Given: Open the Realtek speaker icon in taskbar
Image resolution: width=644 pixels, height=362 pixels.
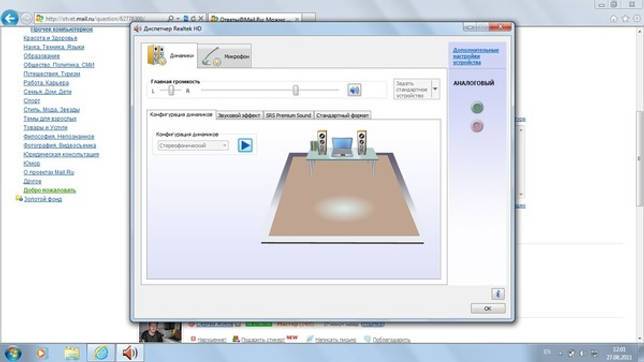Looking at the screenshot, I should pyautogui.click(x=130, y=353).
